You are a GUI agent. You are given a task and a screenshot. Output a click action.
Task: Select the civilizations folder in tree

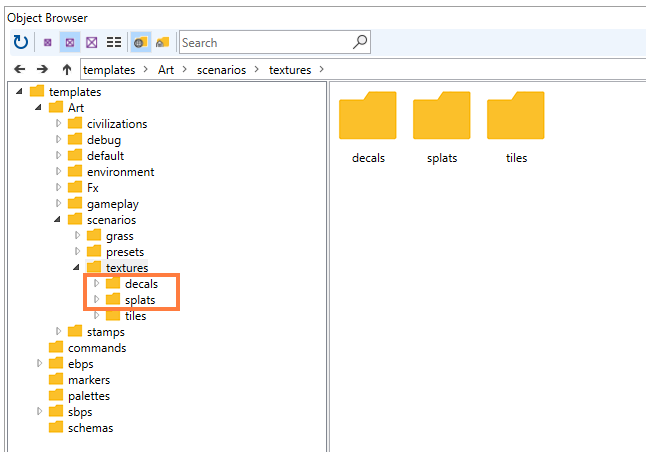coord(108,124)
